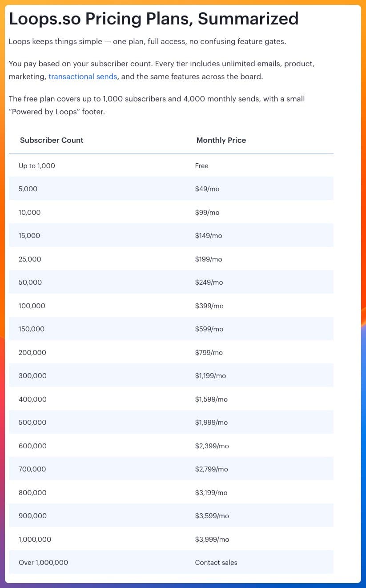Select the Subscriber Count column header

tap(52, 140)
